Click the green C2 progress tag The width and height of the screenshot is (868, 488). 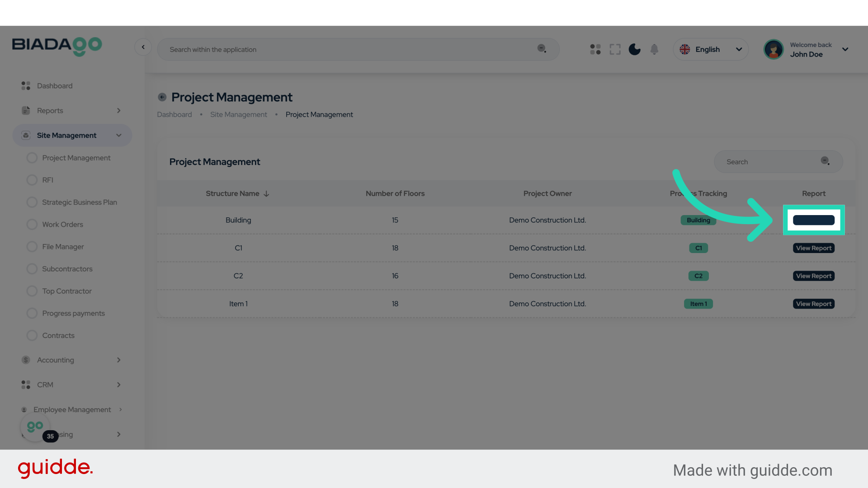point(698,276)
